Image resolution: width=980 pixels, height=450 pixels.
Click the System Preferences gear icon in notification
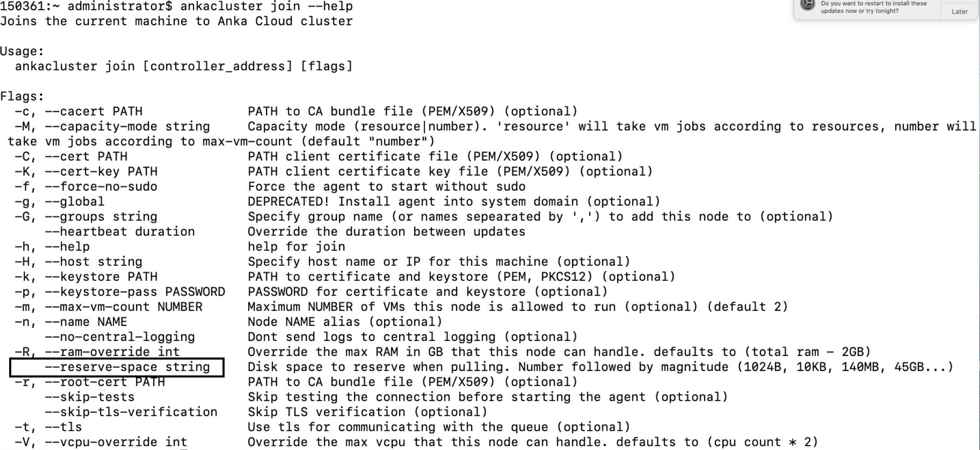point(807,5)
